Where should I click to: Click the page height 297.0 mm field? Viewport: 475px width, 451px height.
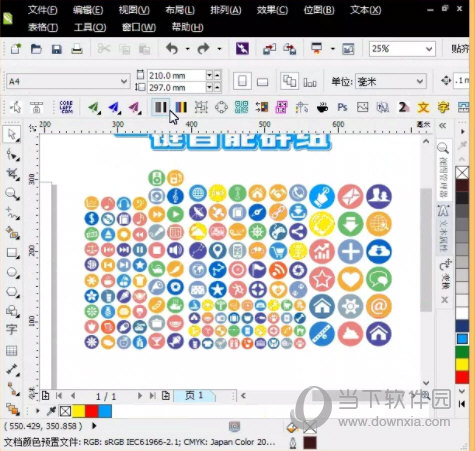coord(176,87)
